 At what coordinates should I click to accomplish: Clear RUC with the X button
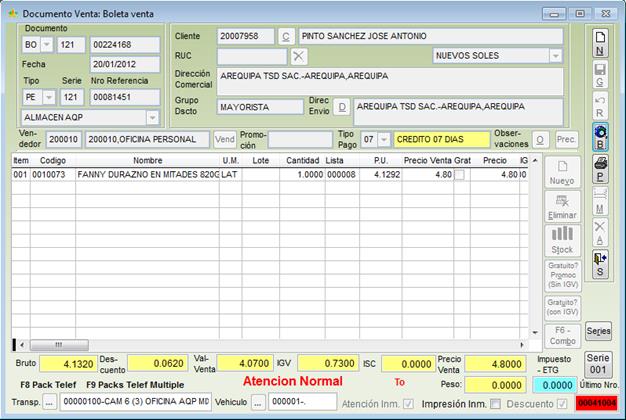tap(298, 56)
